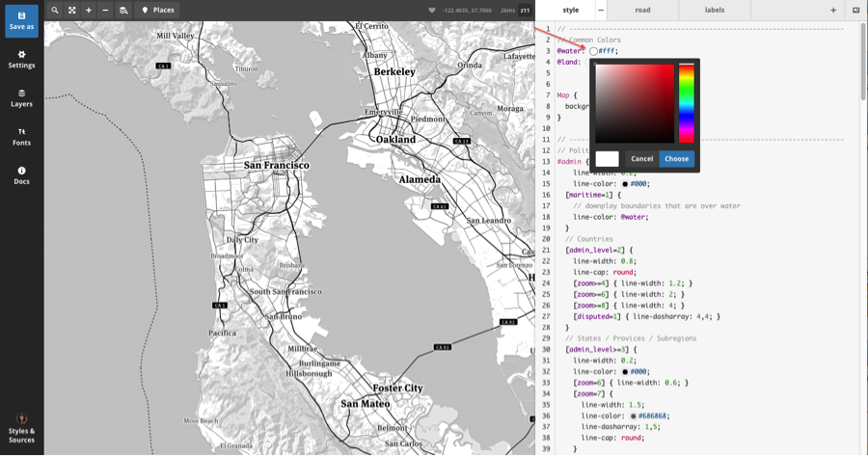Click the map search magnifier icon

coord(55,11)
